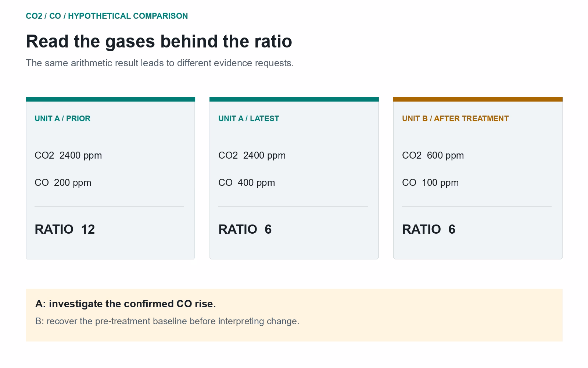Click the 'UNIT A / LATEST' card heading

(x=249, y=118)
